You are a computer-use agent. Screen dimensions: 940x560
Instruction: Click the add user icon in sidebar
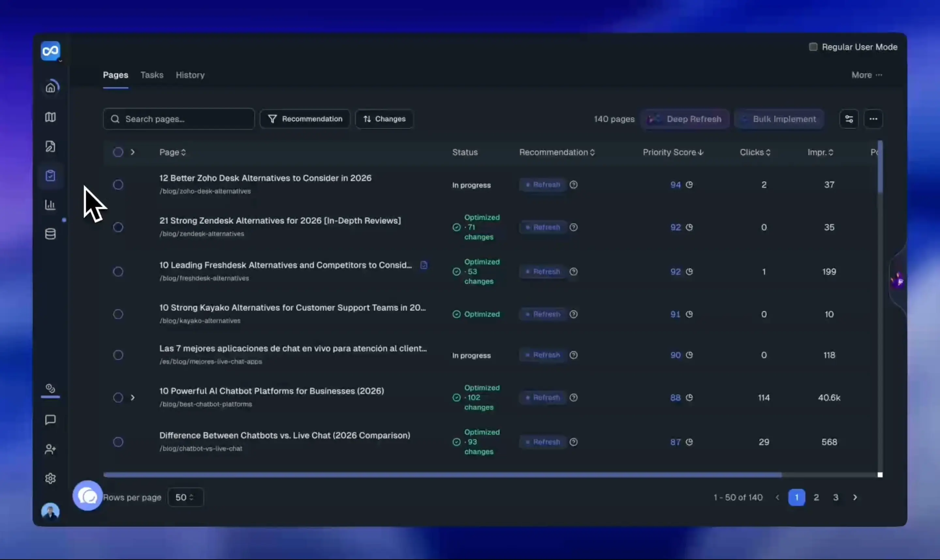pyautogui.click(x=51, y=449)
